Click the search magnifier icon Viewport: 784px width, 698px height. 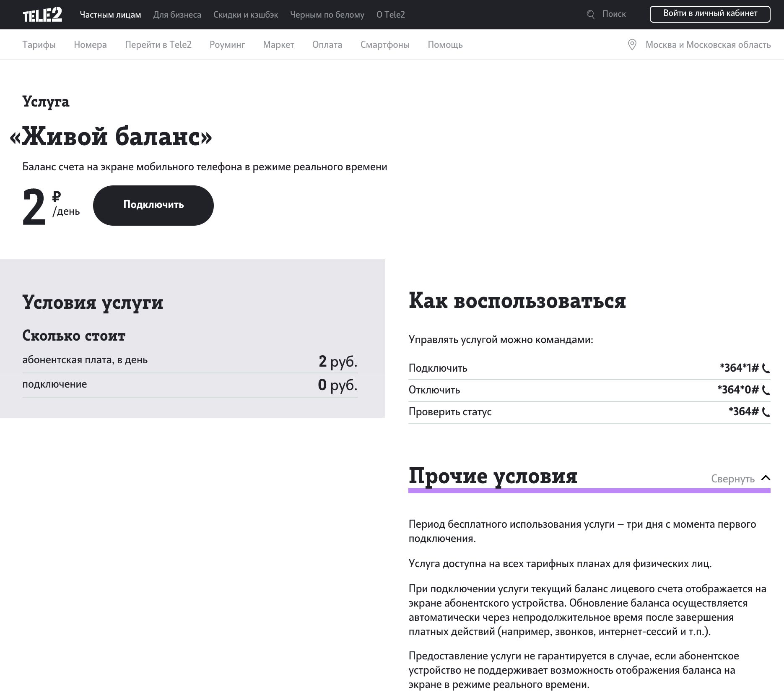[590, 15]
